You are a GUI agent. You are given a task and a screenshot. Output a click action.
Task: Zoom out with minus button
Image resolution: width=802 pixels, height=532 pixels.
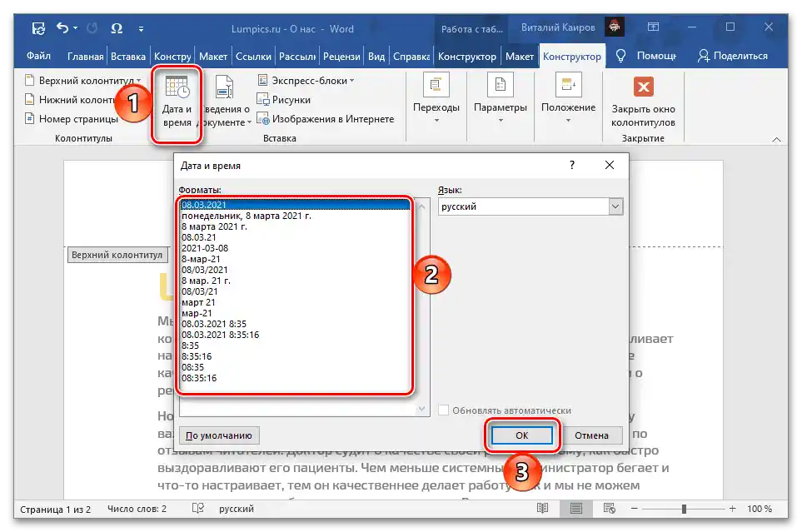pos(635,509)
